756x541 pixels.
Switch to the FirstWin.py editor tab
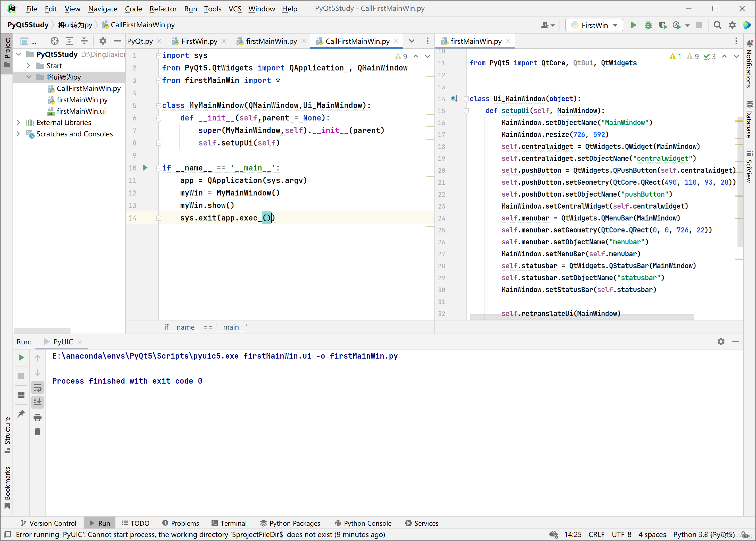[x=199, y=41]
